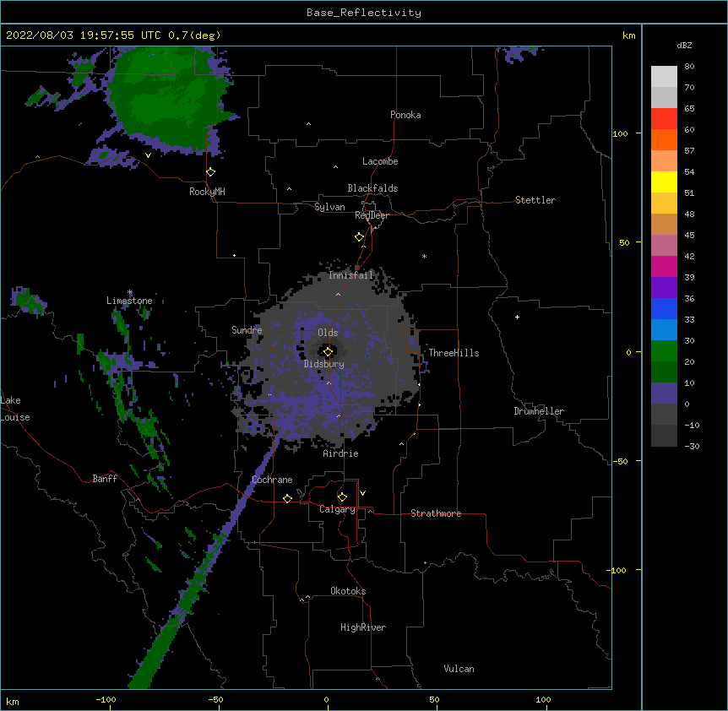Screen dimensions: 728x711
Task: Select the purple 39 dBZ legend swatch
Action: tap(664, 288)
